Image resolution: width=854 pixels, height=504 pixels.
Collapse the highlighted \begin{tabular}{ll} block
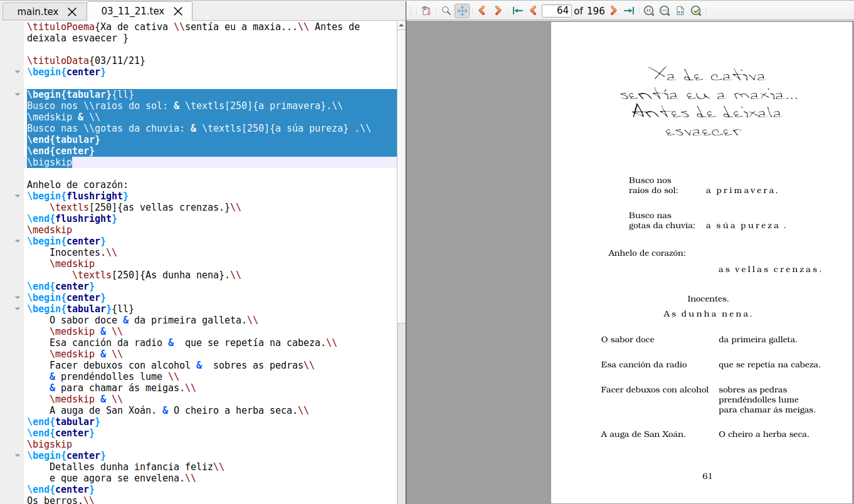tap(18, 95)
